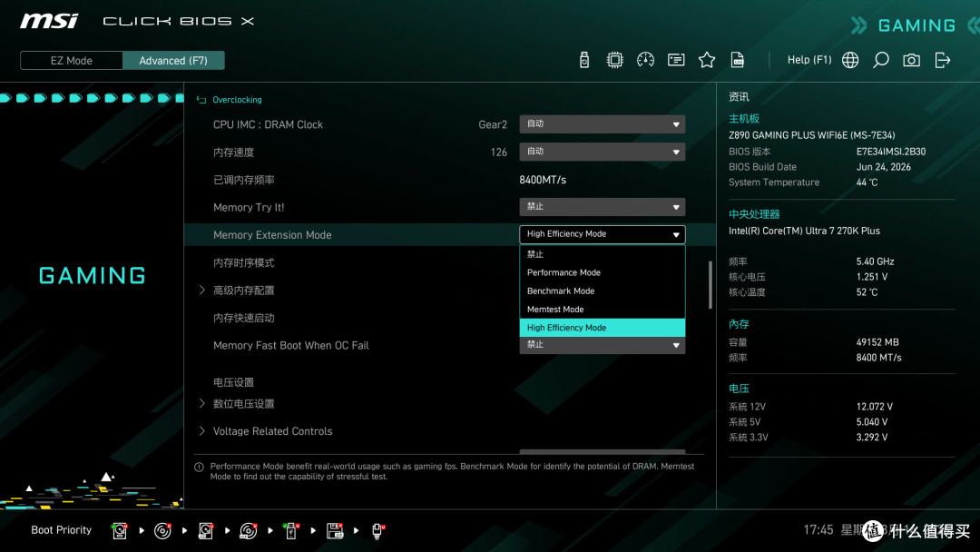Open the speedometer overclocking icon
Viewport: 980px width, 552px height.
[645, 60]
